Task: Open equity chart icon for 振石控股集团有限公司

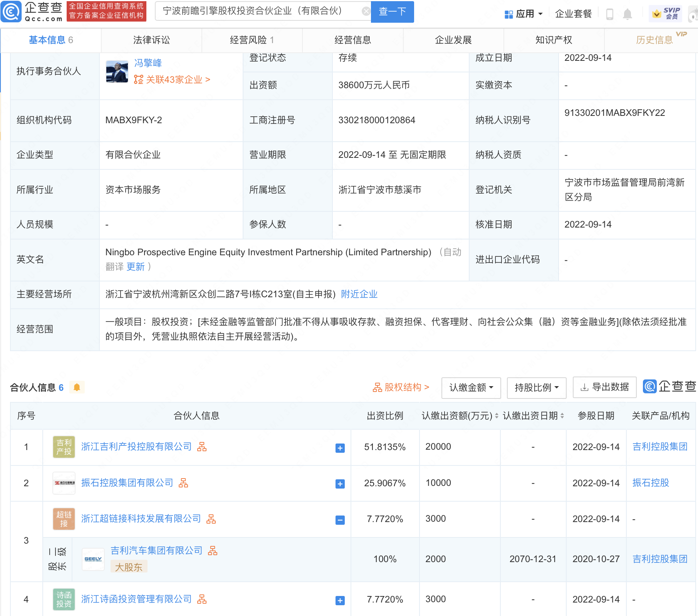Action: [183, 483]
